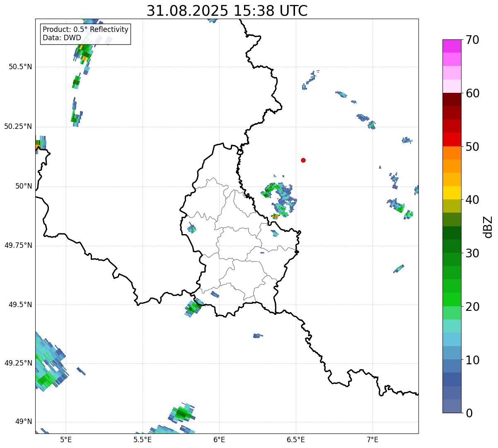Pick the yellow swatch just above 40 dBZ

(452, 193)
